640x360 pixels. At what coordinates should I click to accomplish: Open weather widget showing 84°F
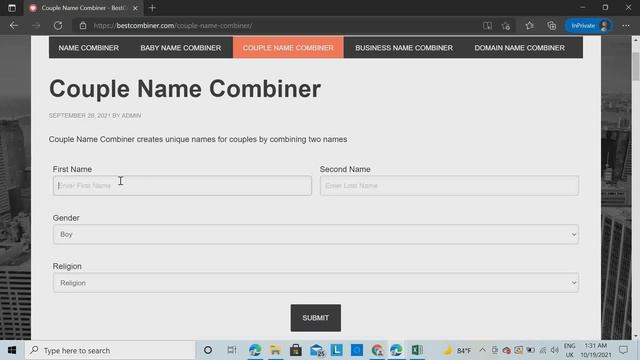point(457,350)
